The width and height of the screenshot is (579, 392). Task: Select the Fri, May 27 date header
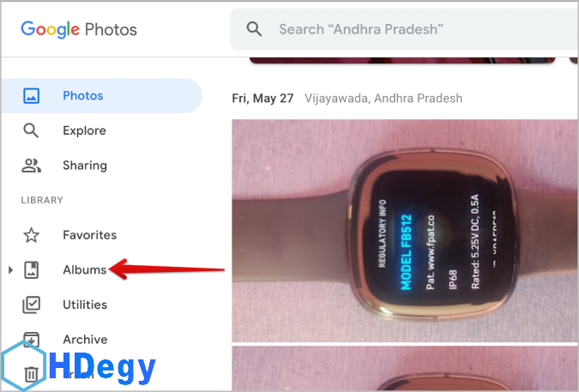[x=262, y=98]
